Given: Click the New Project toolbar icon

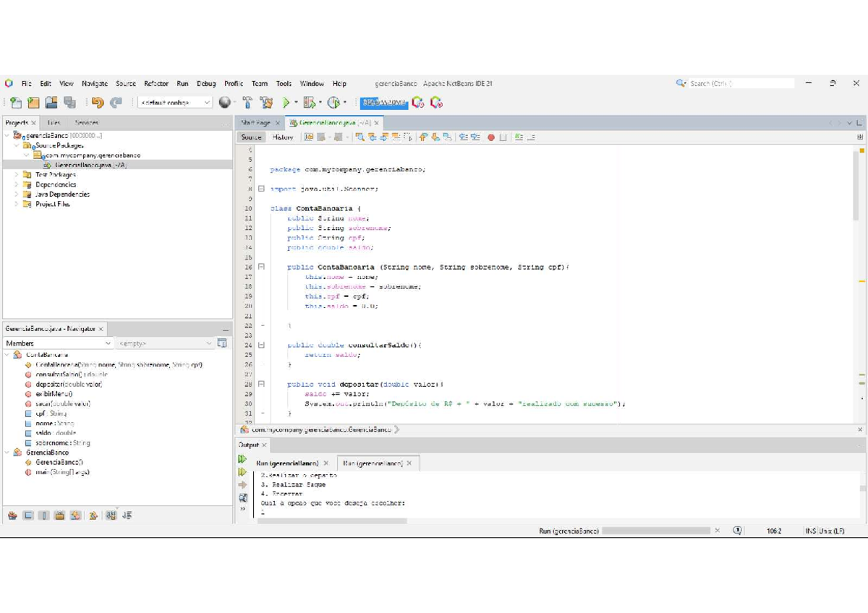Looking at the screenshot, I should click(x=33, y=103).
